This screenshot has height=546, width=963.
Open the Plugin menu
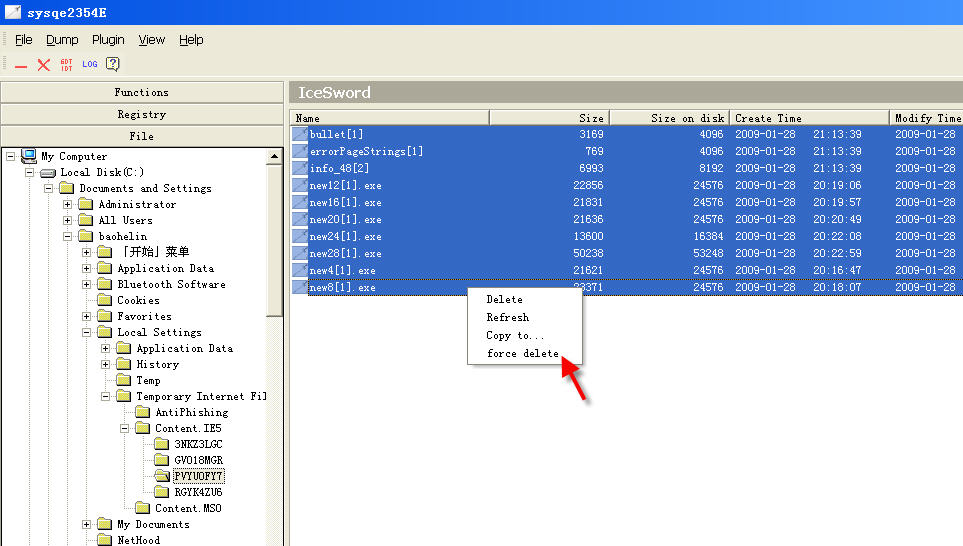[108, 40]
